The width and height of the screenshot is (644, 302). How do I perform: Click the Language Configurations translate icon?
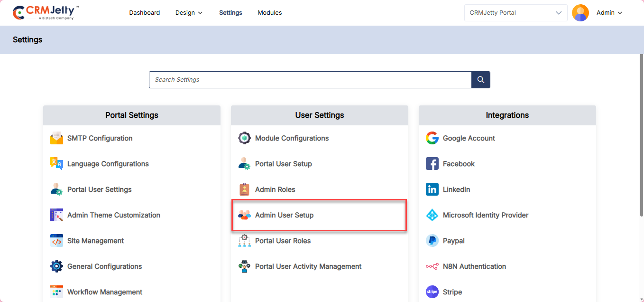click(x=56, y=164)
